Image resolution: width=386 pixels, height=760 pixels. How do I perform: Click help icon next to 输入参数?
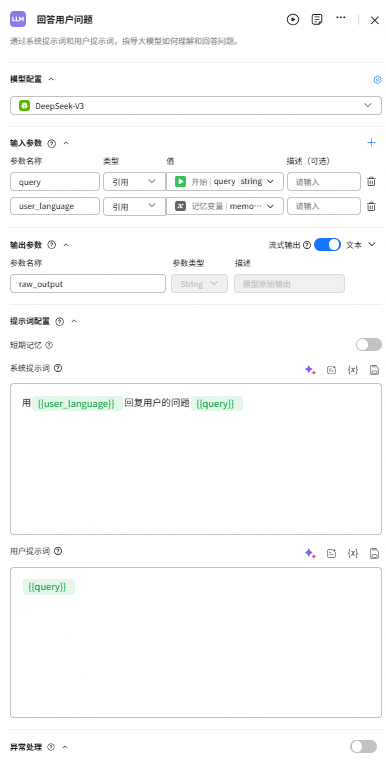tap(52, 143)
